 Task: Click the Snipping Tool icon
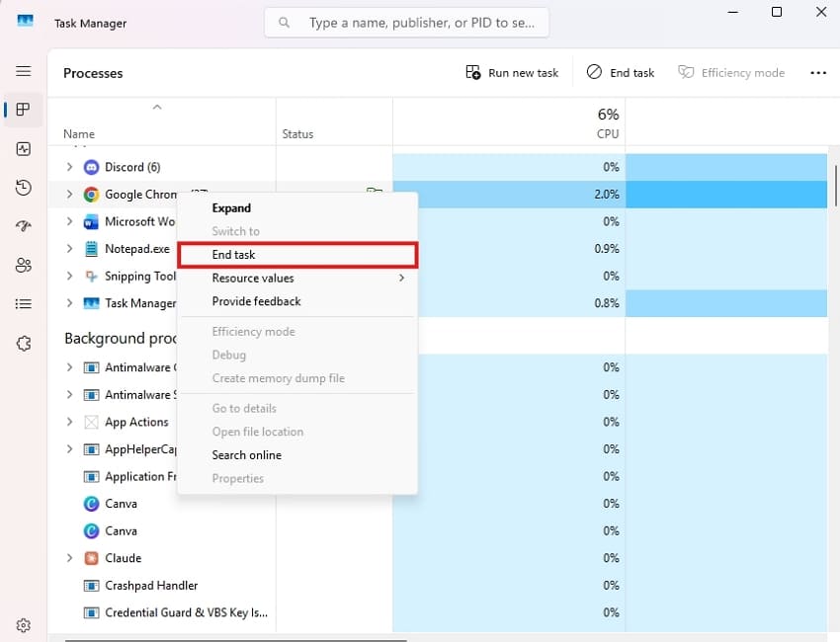(91, 277)
